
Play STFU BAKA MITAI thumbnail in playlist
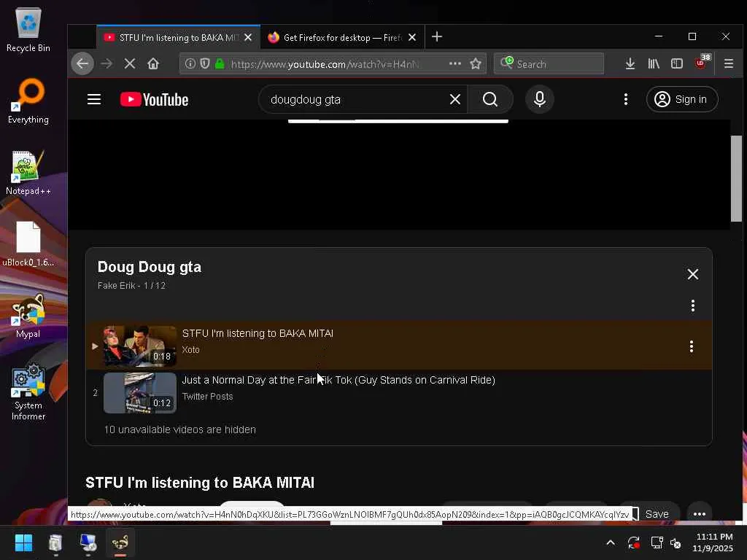click(x=139, y=346)
